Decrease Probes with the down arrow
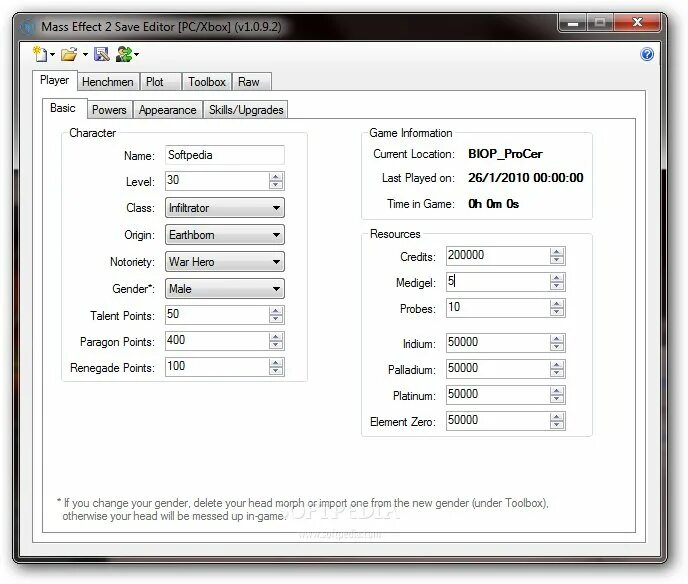 point(557,312)
